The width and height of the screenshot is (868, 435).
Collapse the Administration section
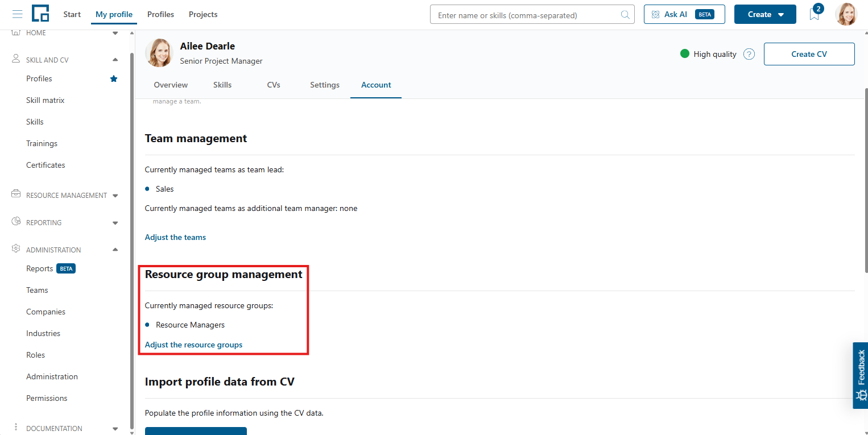(115, 250)
